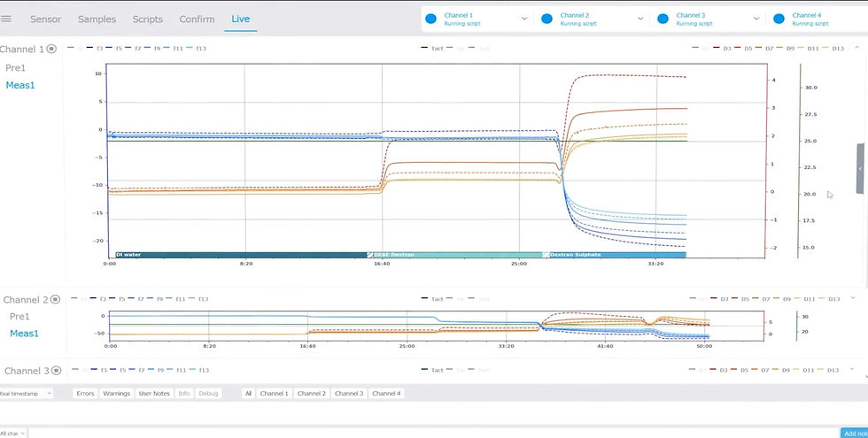Toggle f5 series in Channel 1 legend

114,49
